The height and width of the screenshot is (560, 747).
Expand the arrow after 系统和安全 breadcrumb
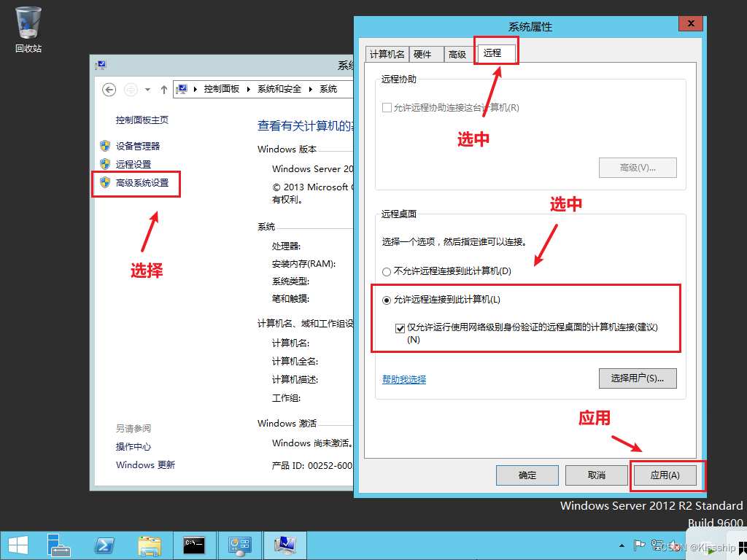coord(310,89)
